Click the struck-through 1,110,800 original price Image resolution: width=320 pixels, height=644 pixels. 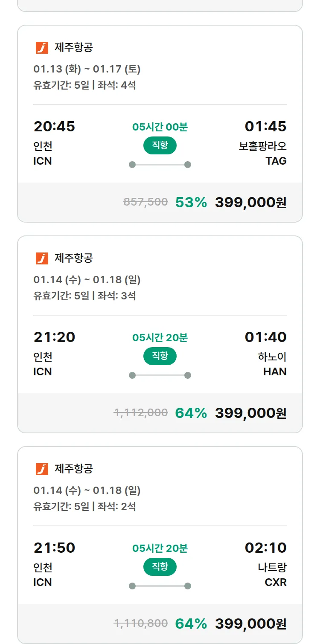coord(141,624)
